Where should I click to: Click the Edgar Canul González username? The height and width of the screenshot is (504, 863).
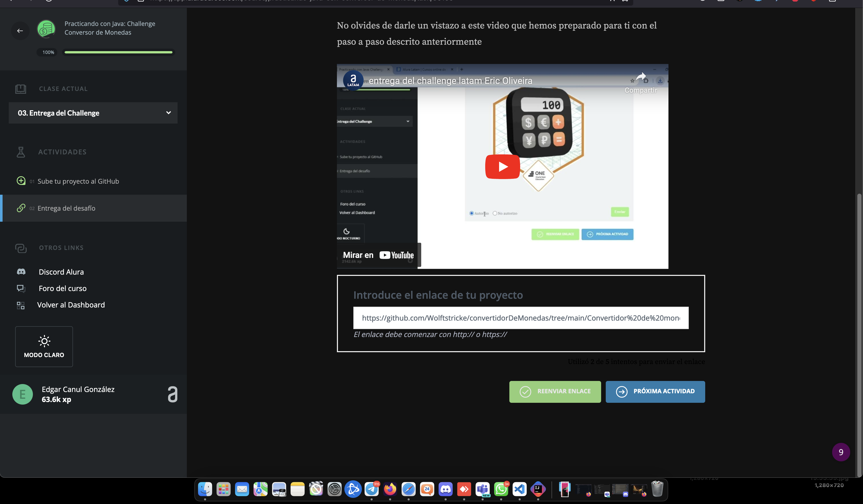coord(78,389)
